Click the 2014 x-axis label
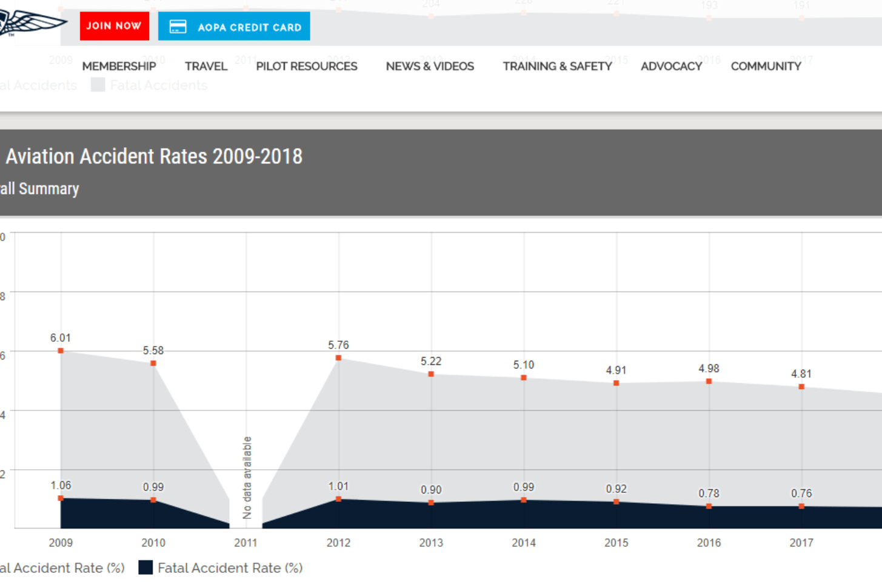The image size is (882, 588). (524, 543)
